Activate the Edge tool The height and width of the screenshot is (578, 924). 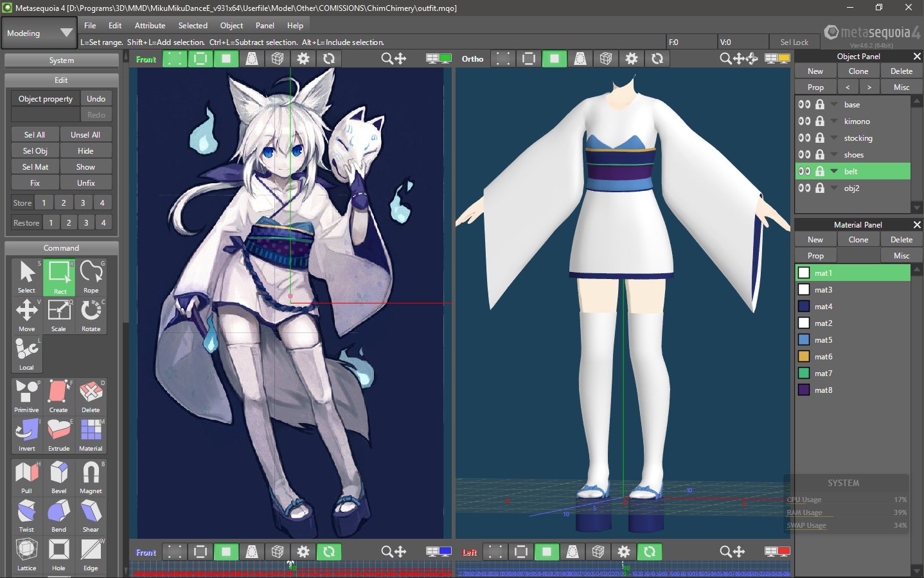tap(91, 555)
